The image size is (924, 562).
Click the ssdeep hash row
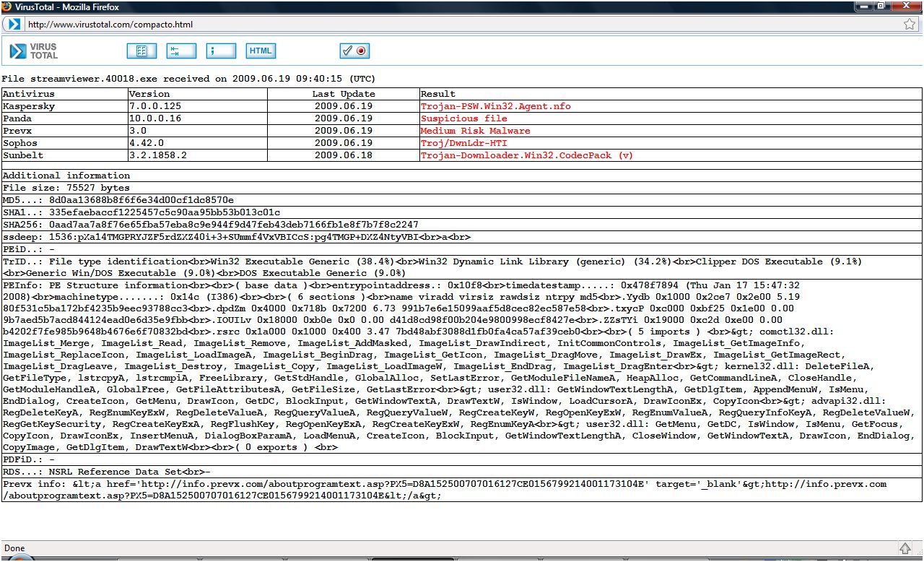coord(462,237)
